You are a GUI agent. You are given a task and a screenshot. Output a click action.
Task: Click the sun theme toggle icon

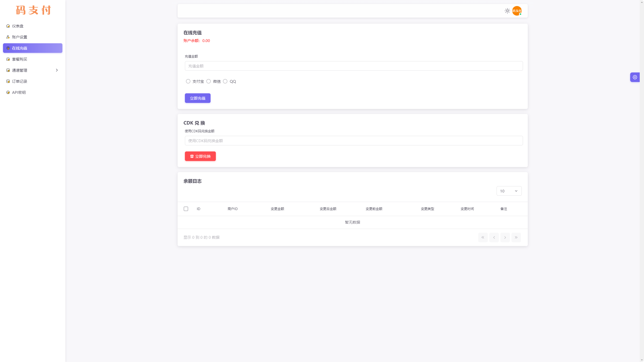point(507,11)
